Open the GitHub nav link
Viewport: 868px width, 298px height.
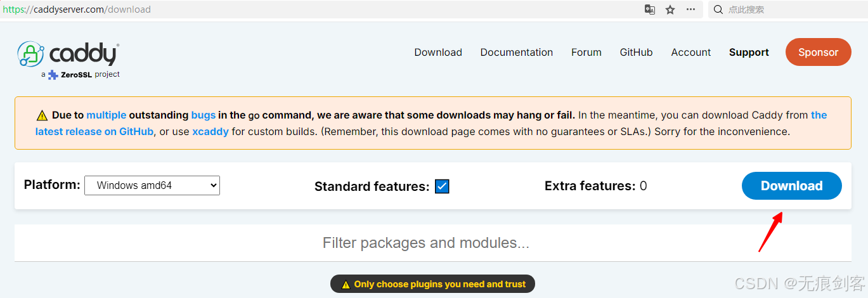[636, 53]
